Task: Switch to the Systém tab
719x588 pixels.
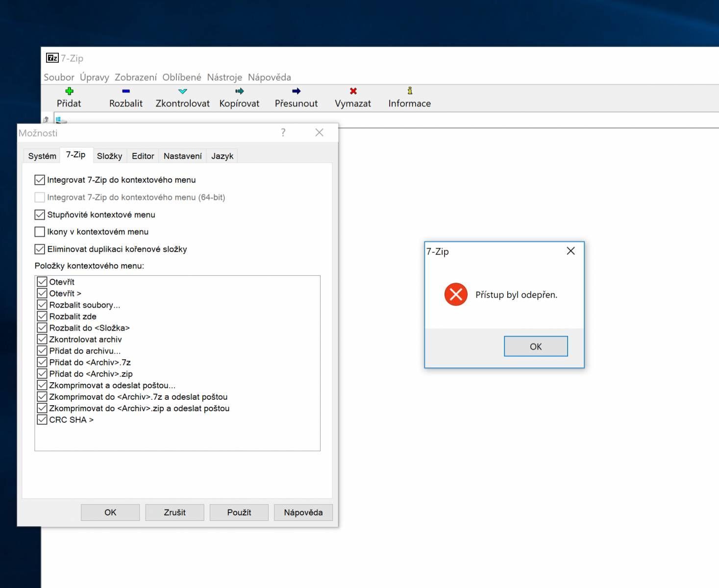Action: 42,156
